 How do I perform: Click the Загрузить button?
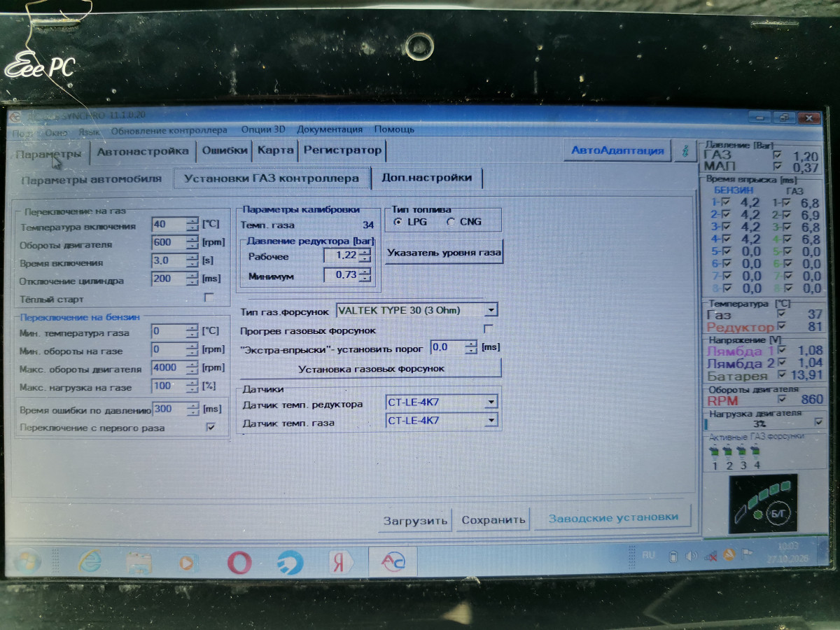click(415, 520)
